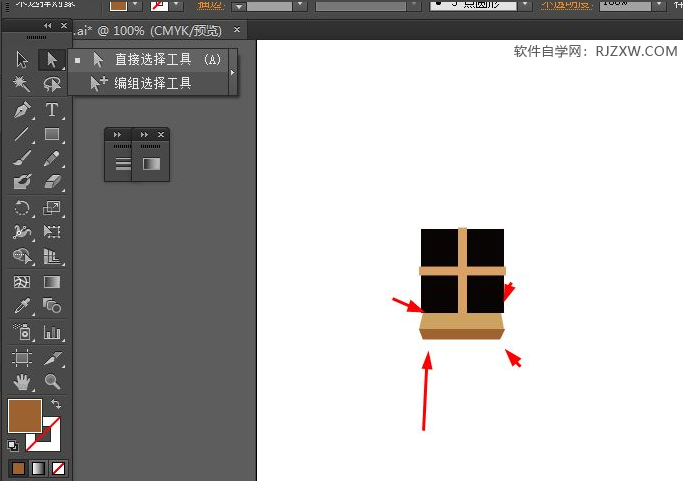This screenshot has height=481, width=683.
Task: Click the control bar fill swatch
Action: click(118, 5)
